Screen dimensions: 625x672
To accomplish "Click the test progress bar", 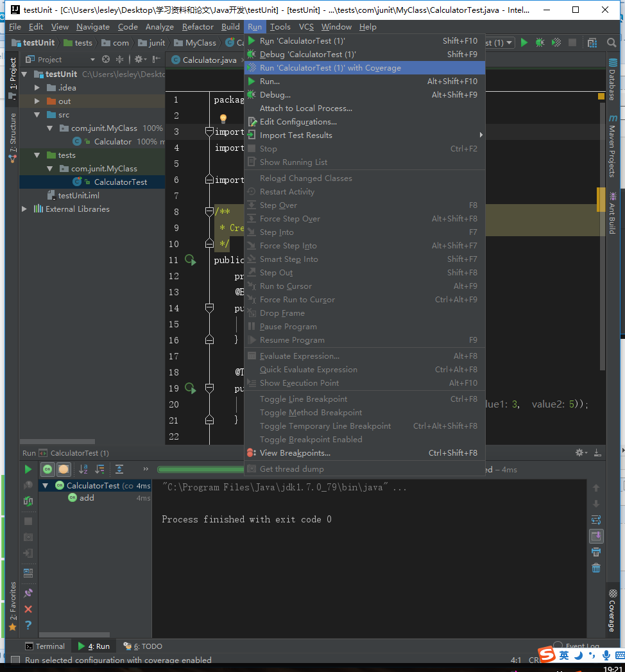I will tap(200, 470).
